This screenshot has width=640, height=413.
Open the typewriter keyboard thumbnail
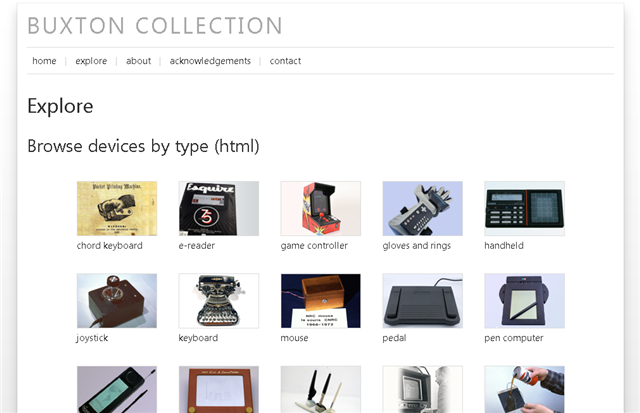pyautogui.click(x=219, y=301)
